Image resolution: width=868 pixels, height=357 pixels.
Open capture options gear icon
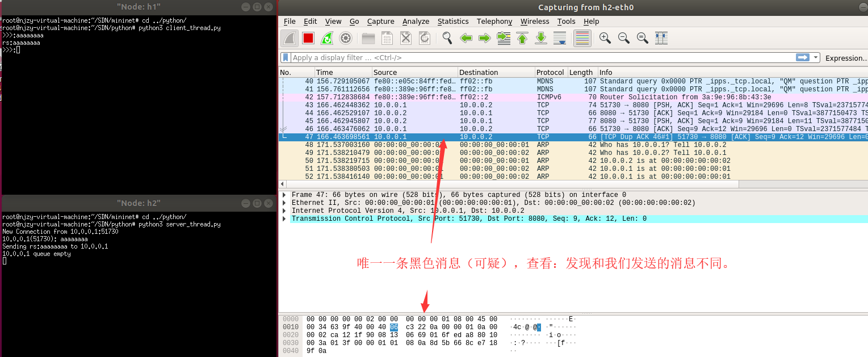point(345,38)
